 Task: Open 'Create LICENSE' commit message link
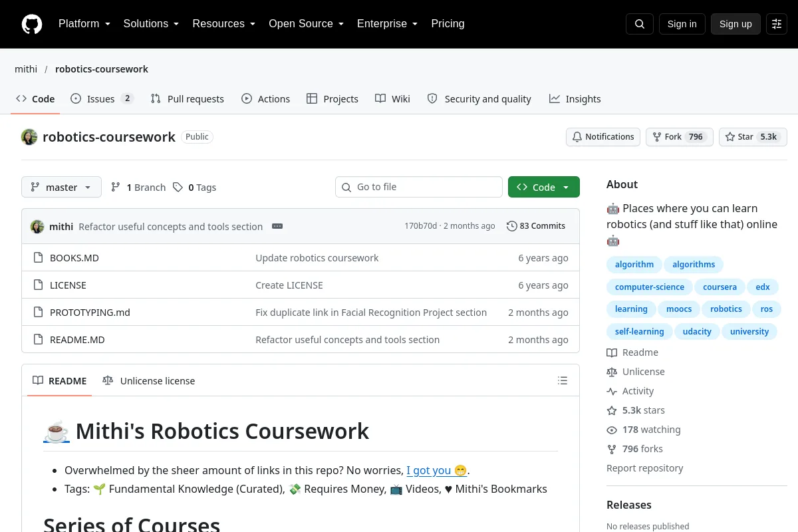pyautogui.click(x=289, y=285)
